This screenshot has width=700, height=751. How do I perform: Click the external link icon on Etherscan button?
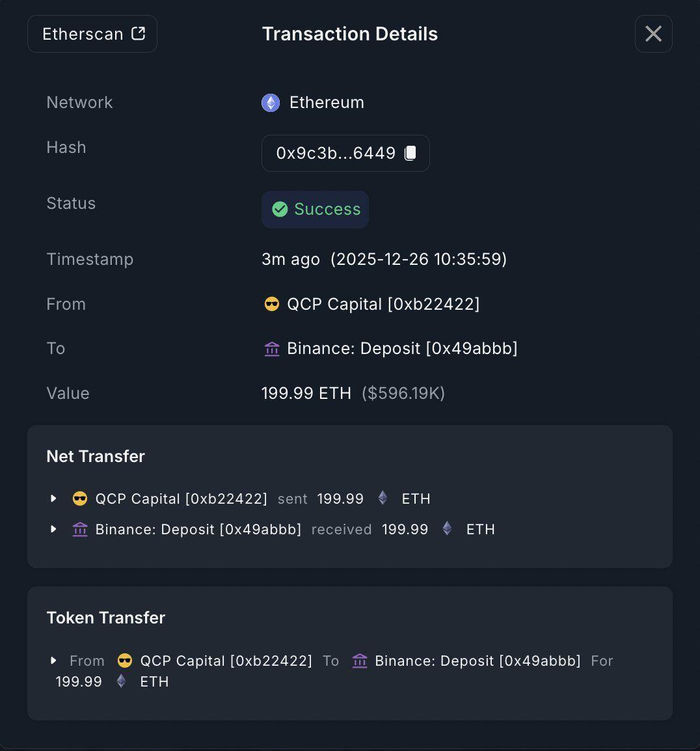tap(137, 33)
